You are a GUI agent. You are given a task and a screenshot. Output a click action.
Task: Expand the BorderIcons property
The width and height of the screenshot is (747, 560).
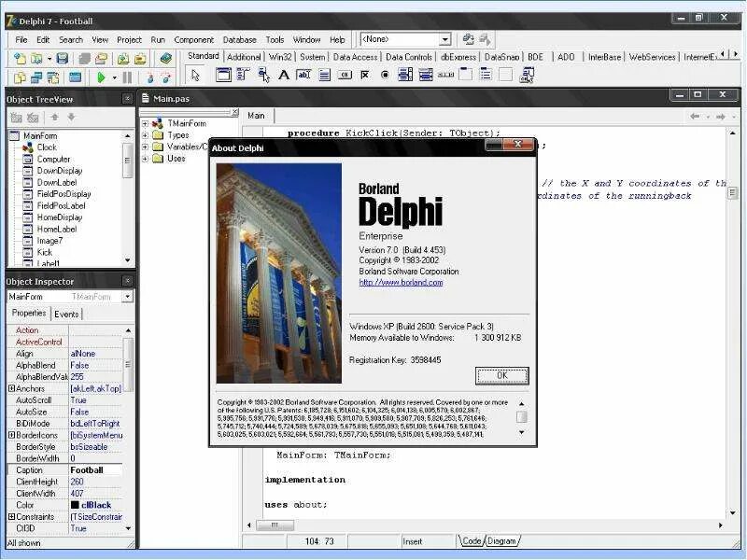click(x=11, y=435)
